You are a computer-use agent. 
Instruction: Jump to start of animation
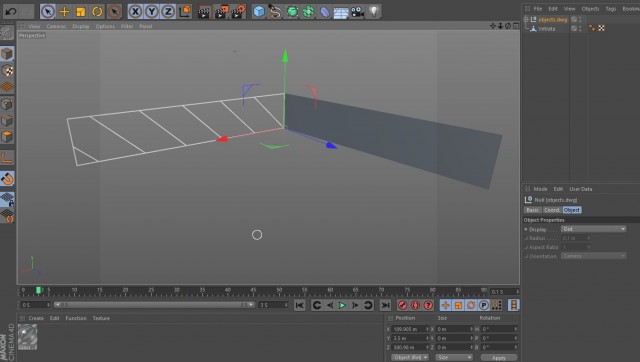coord(299,305)
